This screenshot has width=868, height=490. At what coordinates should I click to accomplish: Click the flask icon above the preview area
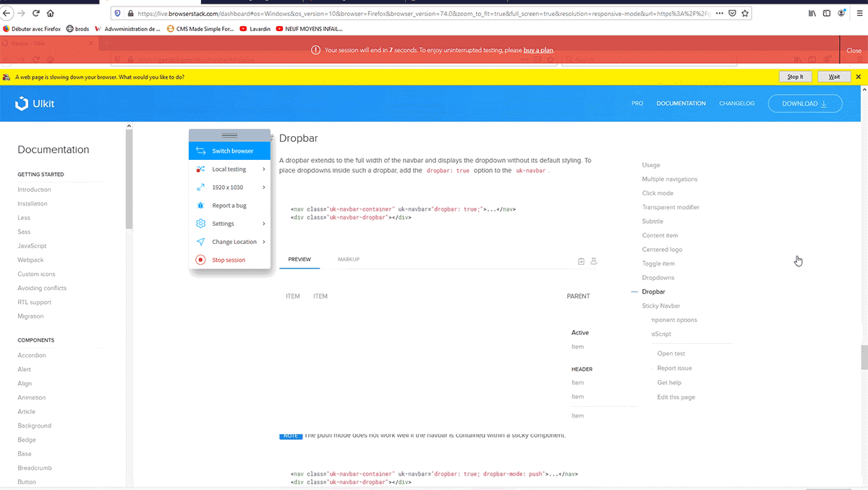594,261
